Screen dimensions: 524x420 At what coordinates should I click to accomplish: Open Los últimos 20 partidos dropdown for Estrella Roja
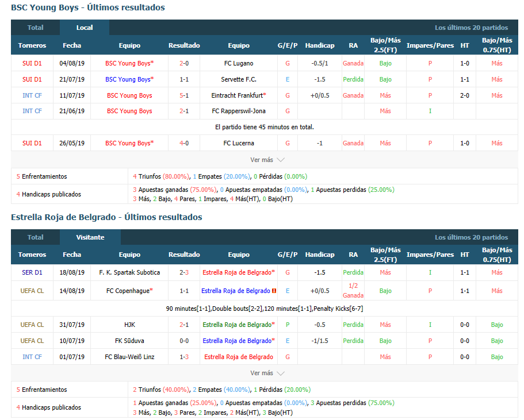click(x=471, y=237)
